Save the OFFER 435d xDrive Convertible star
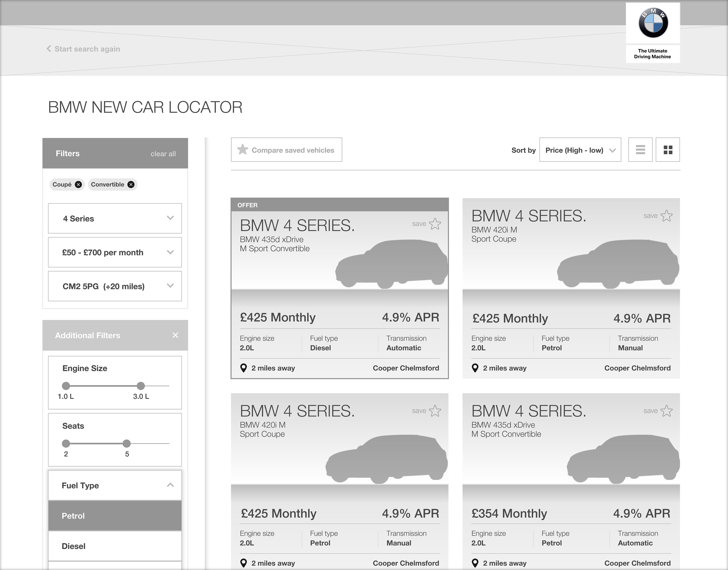The height and width of the screenshot is (570, 728). [435, 224]
